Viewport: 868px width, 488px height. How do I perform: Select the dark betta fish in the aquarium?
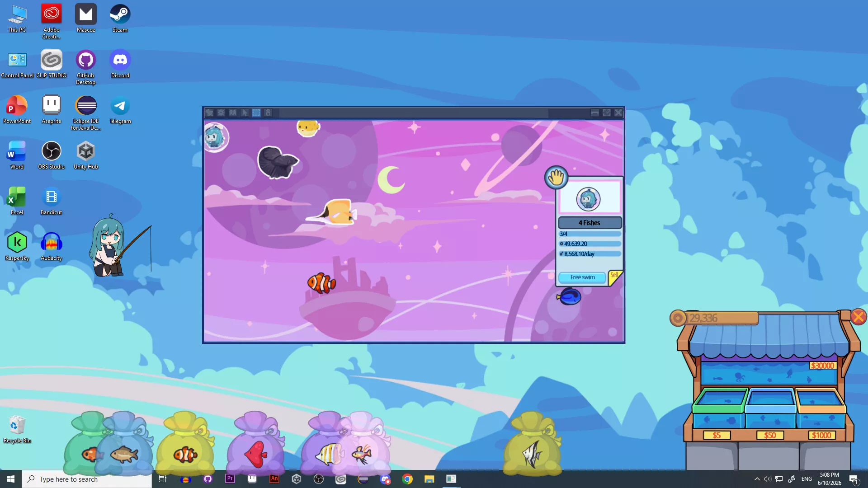(278, 162)
